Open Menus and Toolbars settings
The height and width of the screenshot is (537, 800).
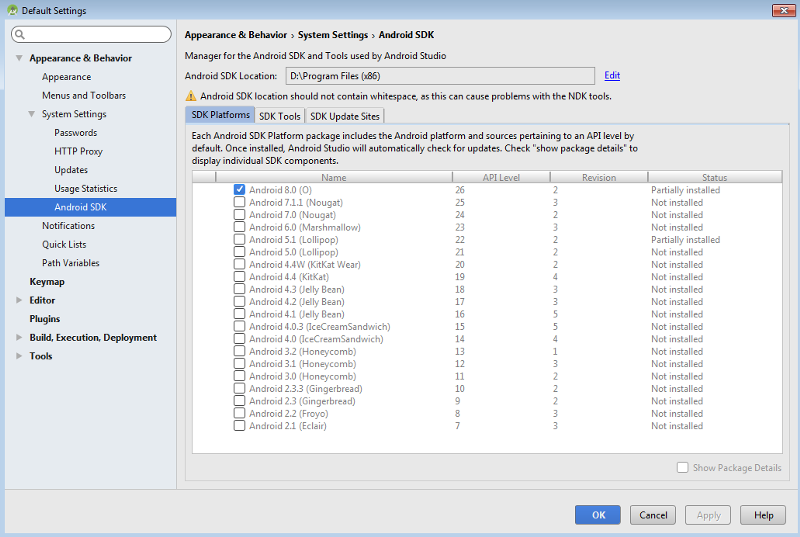point(84,95)
